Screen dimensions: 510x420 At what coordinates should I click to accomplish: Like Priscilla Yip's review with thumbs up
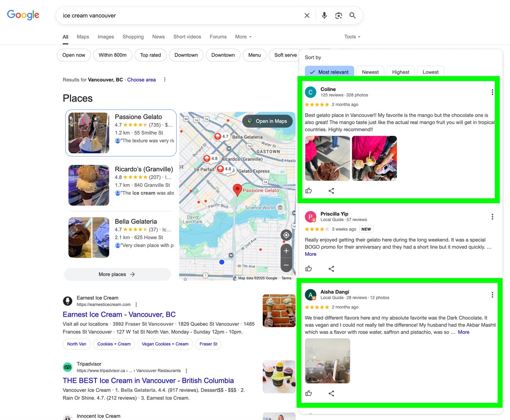tap(309, 269)
